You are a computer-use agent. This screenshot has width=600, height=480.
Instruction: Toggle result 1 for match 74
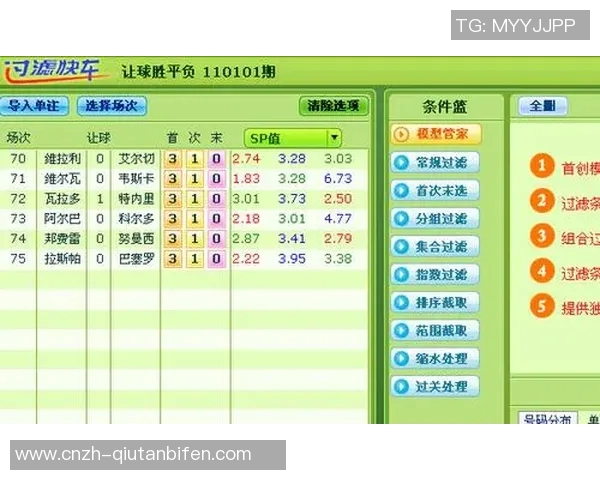tap(195, 238)
